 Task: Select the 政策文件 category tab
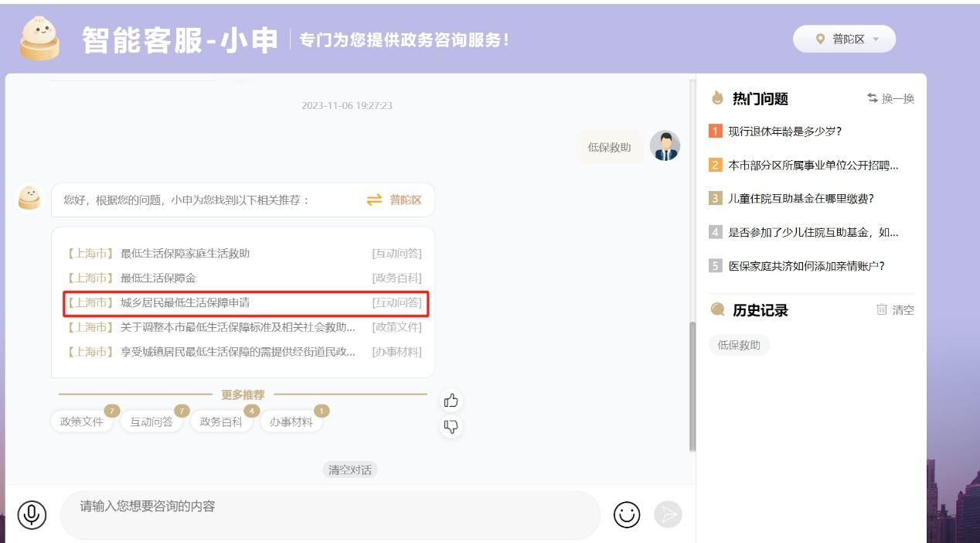82,422
